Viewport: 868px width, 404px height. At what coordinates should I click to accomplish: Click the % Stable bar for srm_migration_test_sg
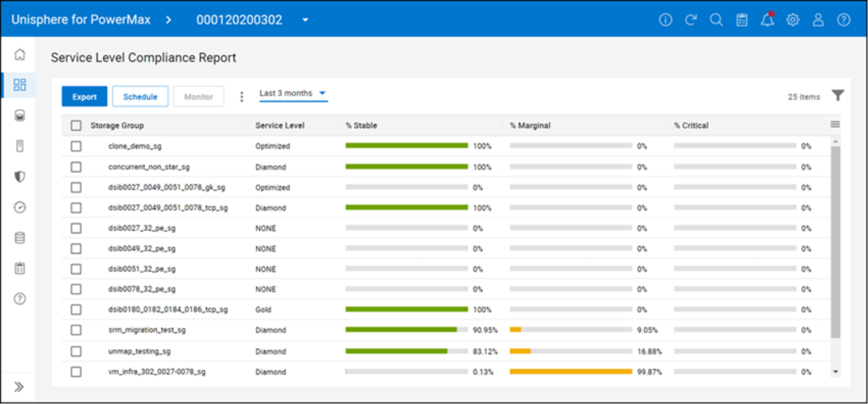(407, 330)
